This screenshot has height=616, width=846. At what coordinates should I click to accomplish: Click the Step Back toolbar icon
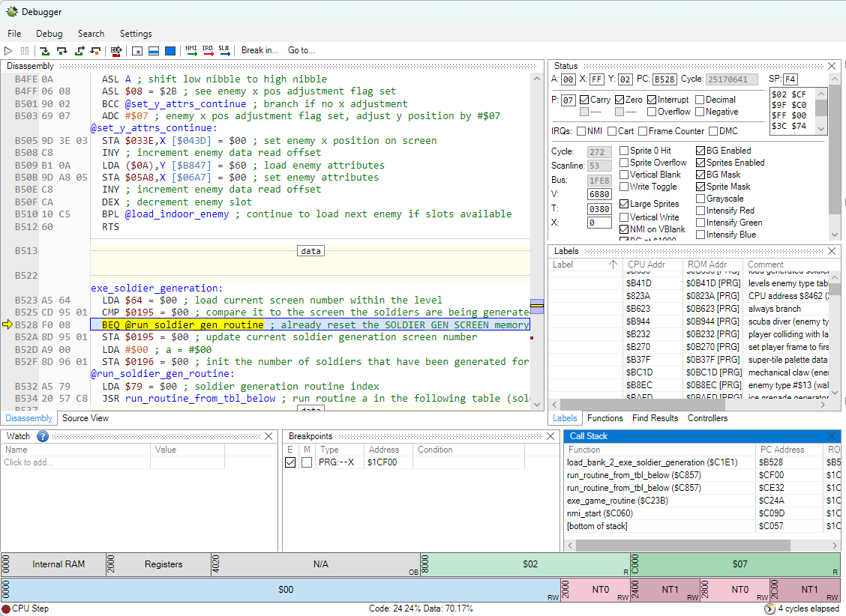pyautogui.click(x=95, y=51)
